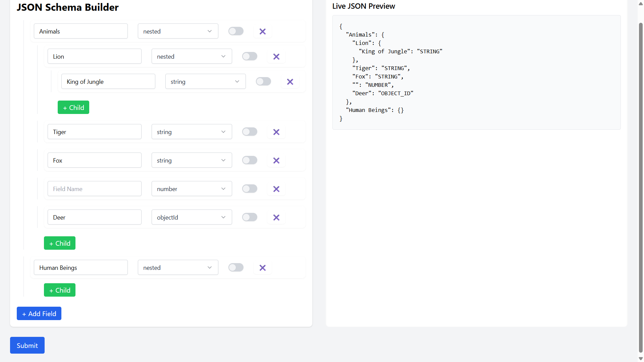Edit the Human Beings name input

[81, 267]
